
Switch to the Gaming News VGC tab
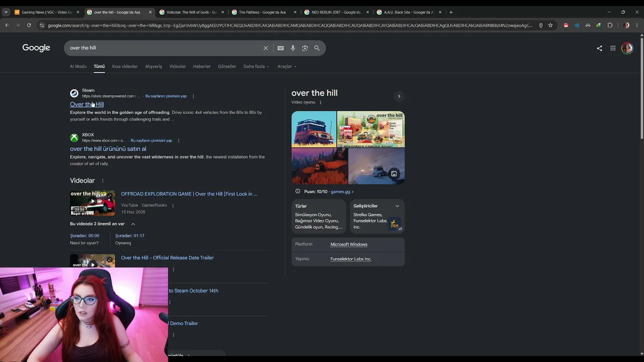click(x=47, y=12)
